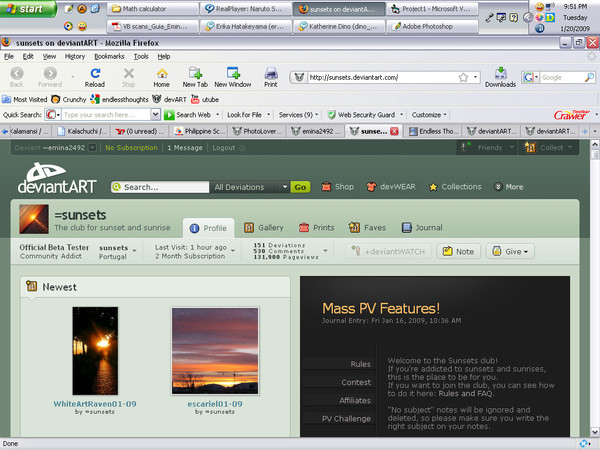
Task: Click the Reload toolbar button
Action: click(x=95, y=77)
